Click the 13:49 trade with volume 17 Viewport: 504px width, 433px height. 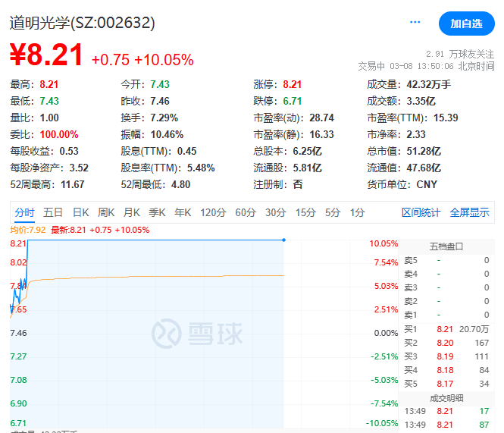click(446, 411)
